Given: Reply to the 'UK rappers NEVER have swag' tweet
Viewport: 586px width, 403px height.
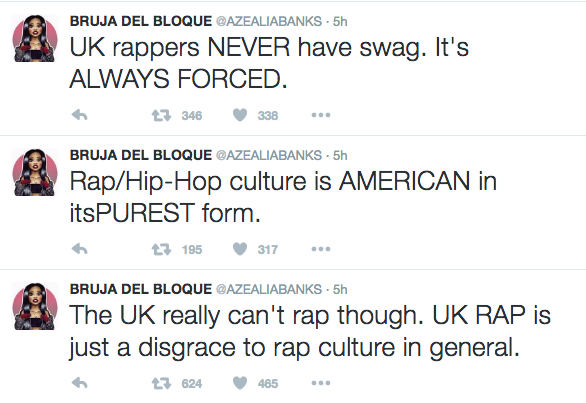Looking at the screenshot, I should [80, 115].
